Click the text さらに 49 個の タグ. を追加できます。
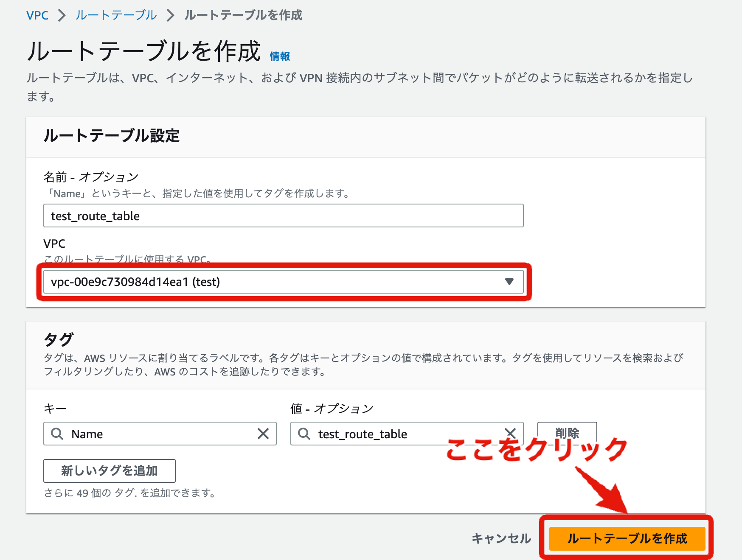Screen dimensions: 742x560 click(x=131, y=493)
